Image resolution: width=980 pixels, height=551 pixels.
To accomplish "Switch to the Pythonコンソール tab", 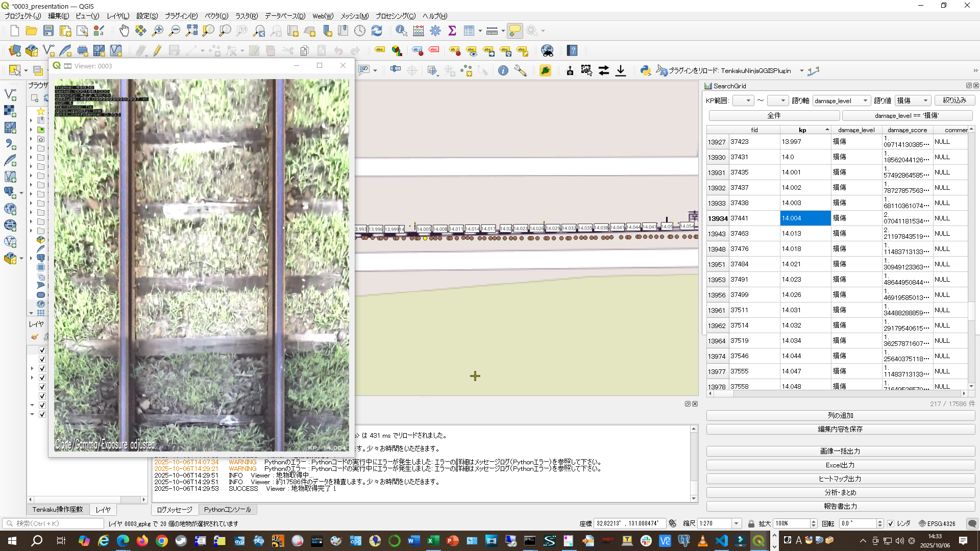I will [228, 509].
